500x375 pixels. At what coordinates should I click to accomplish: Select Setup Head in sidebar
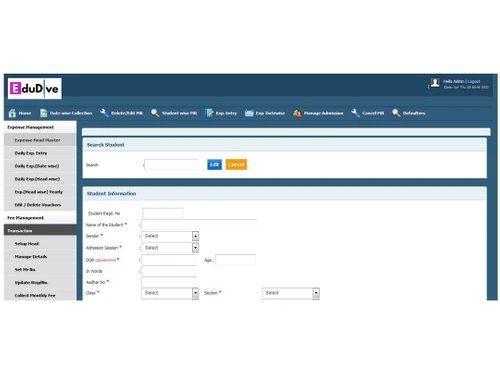click(x=40, y=244)
